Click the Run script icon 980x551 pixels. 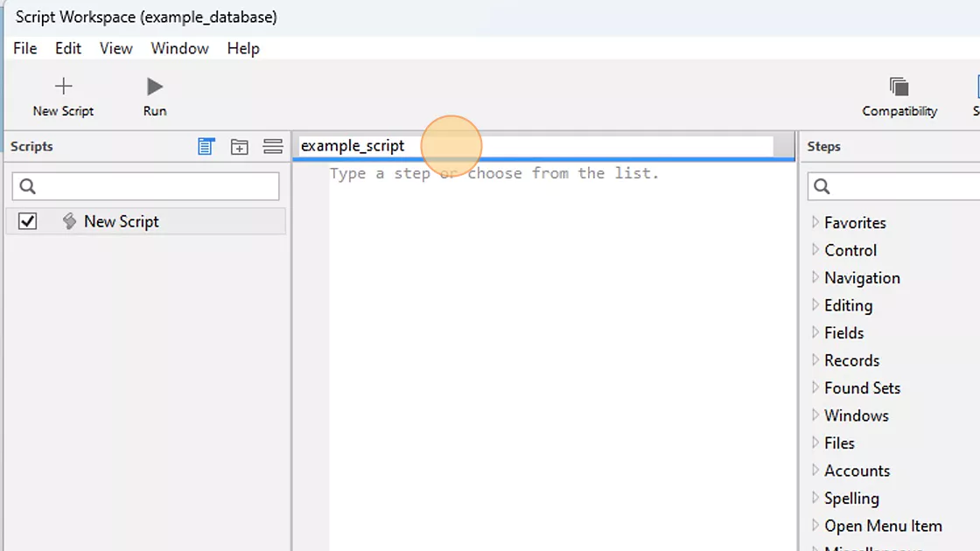154,86
